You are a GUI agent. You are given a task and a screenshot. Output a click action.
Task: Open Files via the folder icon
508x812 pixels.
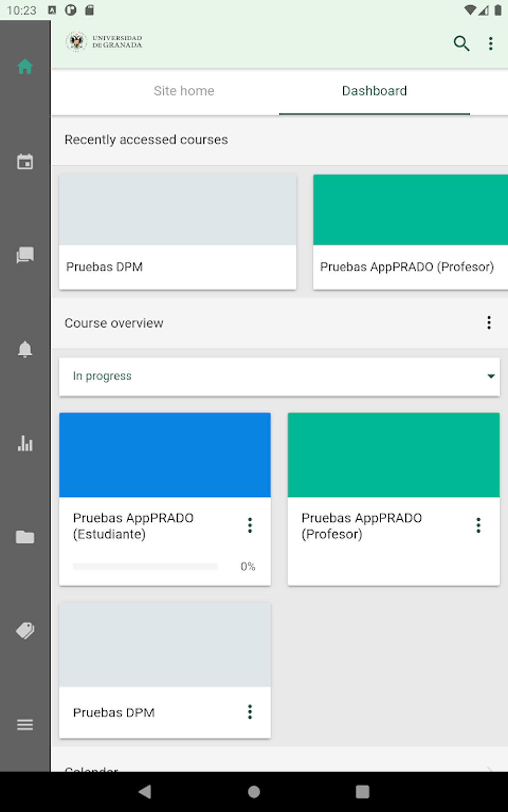pyautogui.click(x=25, y=537)
